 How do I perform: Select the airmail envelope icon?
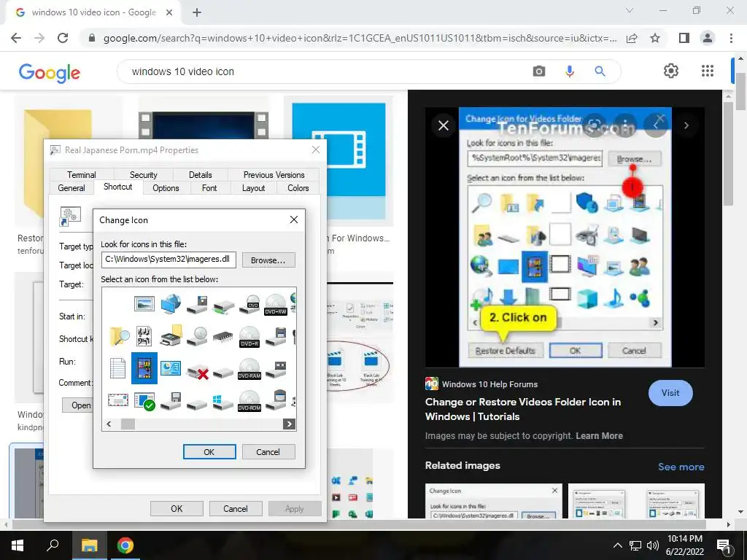117,400
